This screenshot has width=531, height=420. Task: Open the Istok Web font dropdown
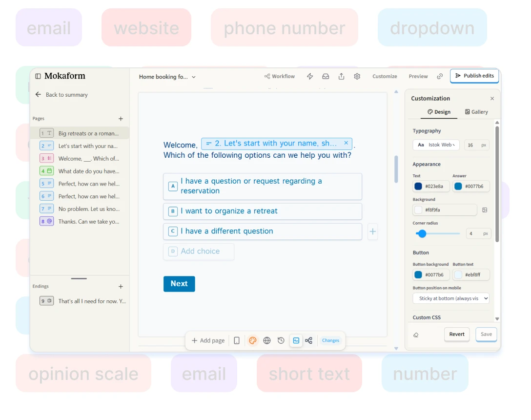[436, 145]
